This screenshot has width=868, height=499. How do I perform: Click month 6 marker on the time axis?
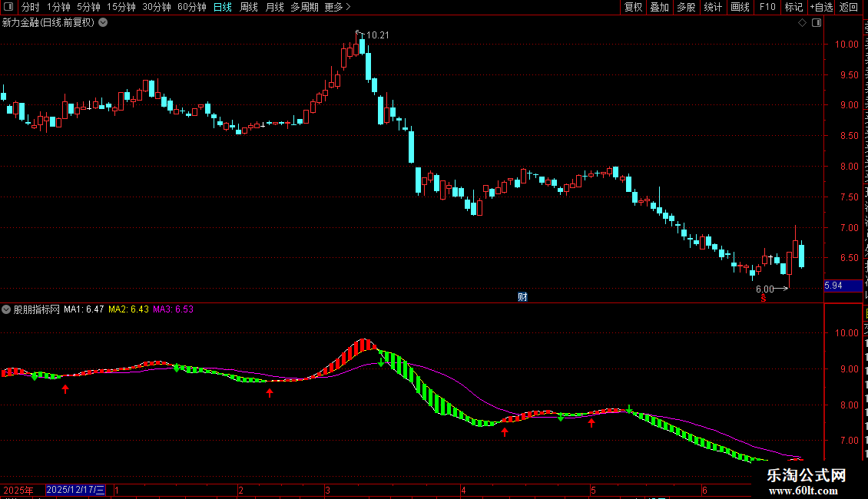[704, 491]
